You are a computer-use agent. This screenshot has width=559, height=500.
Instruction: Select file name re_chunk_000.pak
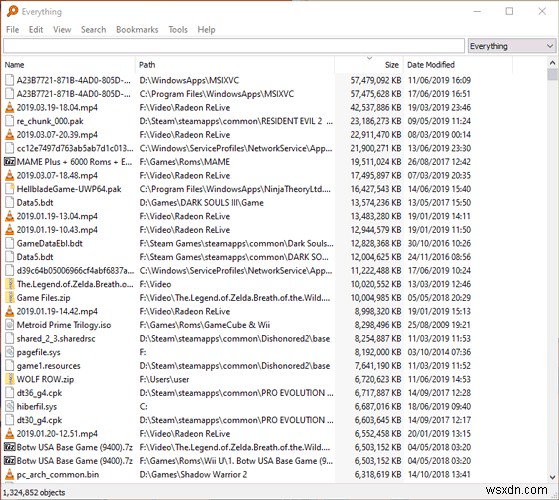click(x=50, y=121)
